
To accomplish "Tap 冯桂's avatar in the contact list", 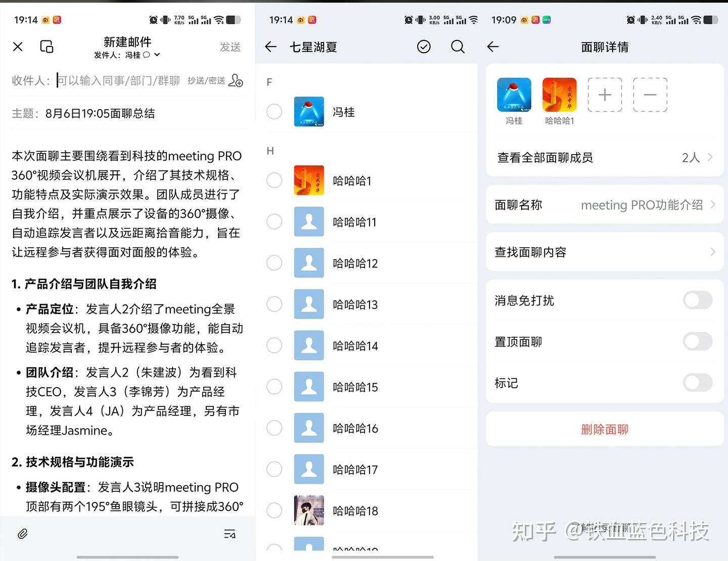I will [309, 112].
